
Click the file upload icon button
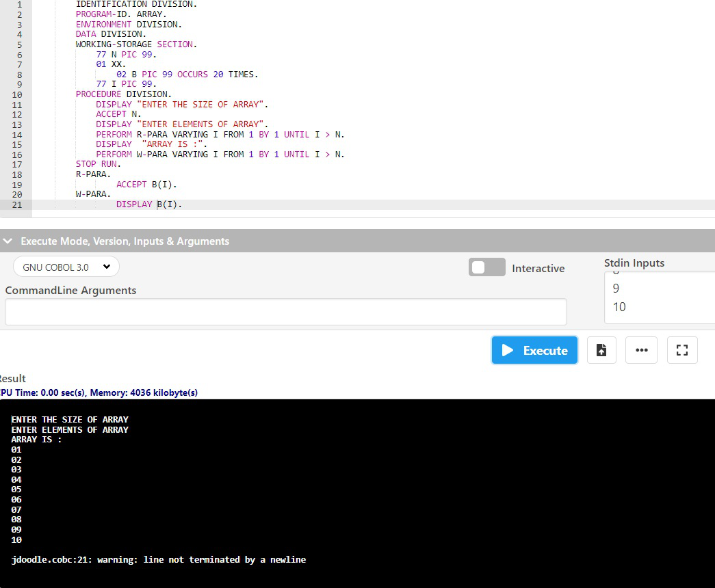coord(601,350)
